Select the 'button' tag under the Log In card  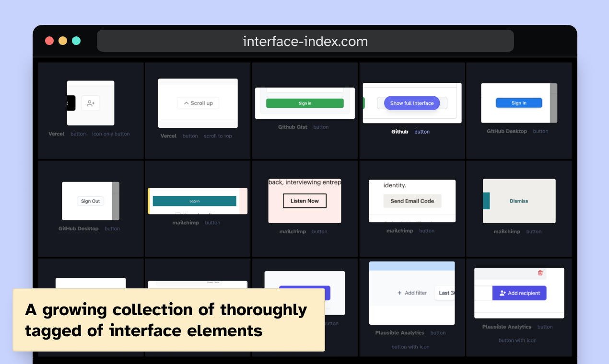[x=213, y=223]
